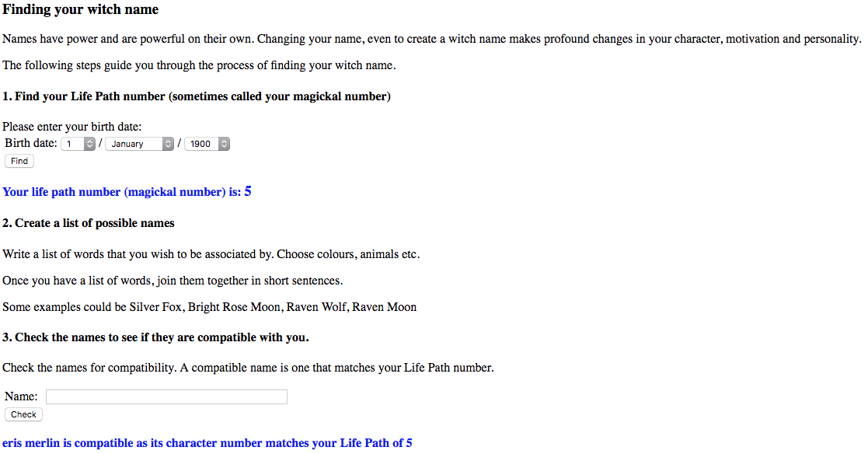
Task: Click the 'eris merlin is compatible' result message
Action: (x=207, y=443)
